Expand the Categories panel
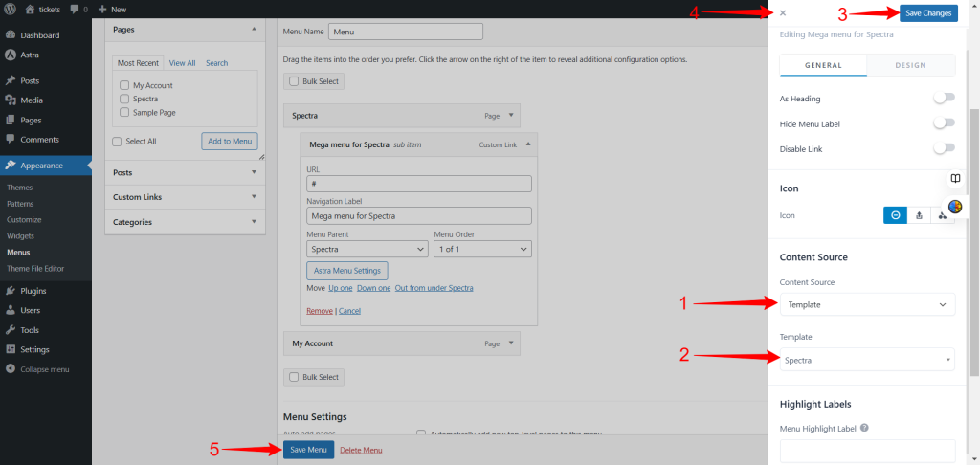980x465 pixels. pos(185,222)
